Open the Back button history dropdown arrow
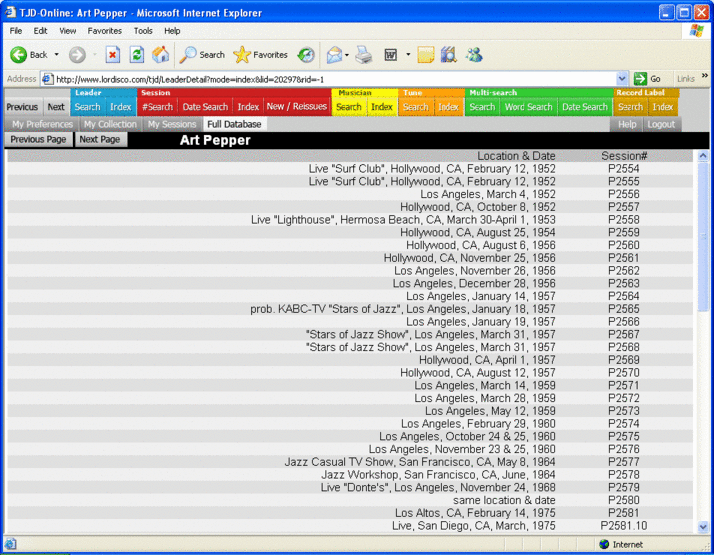Viewport: 714px width, 555px height. coord(57,55)
